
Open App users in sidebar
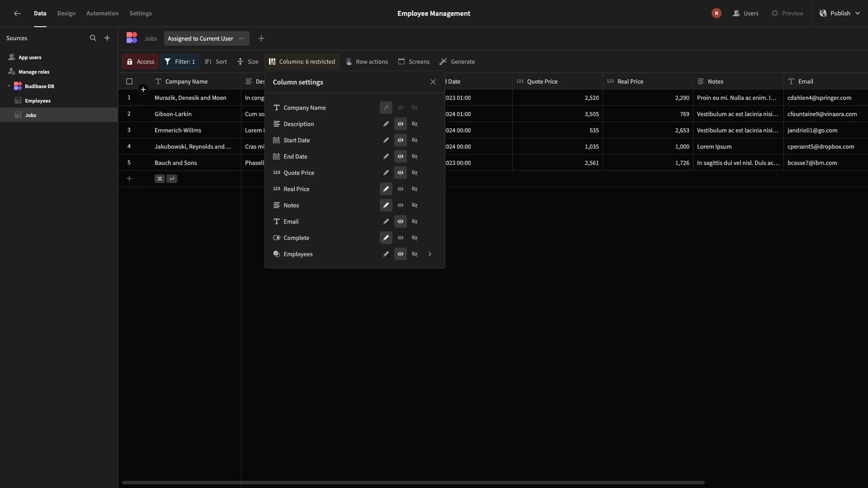click(59, 57)
